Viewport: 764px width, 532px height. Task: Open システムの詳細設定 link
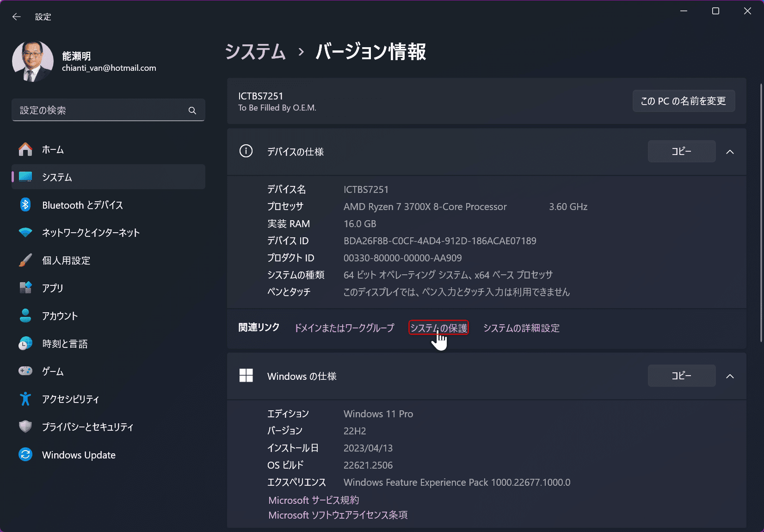pyautogui.click(x=521, y=328)
